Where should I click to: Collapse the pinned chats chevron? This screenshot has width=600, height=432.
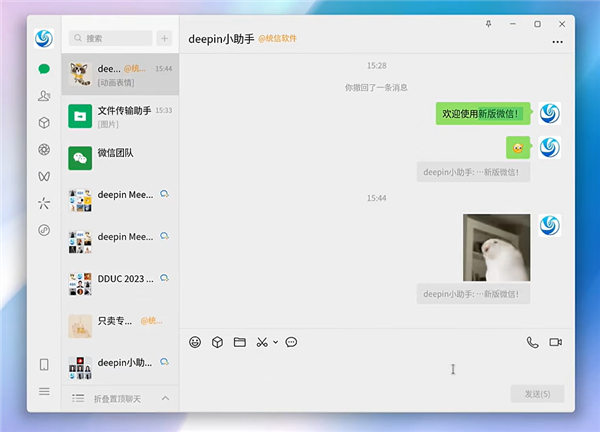[x=165, y=399]
